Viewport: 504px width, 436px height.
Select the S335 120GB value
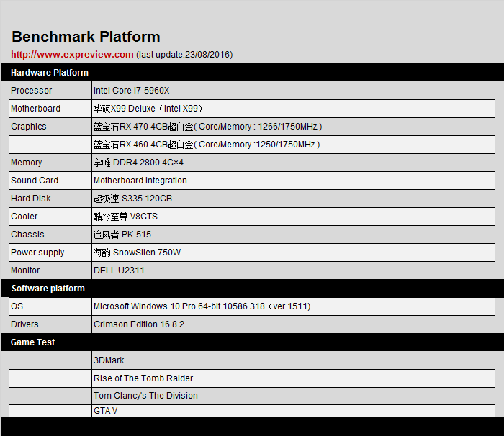tap(132, 199)
